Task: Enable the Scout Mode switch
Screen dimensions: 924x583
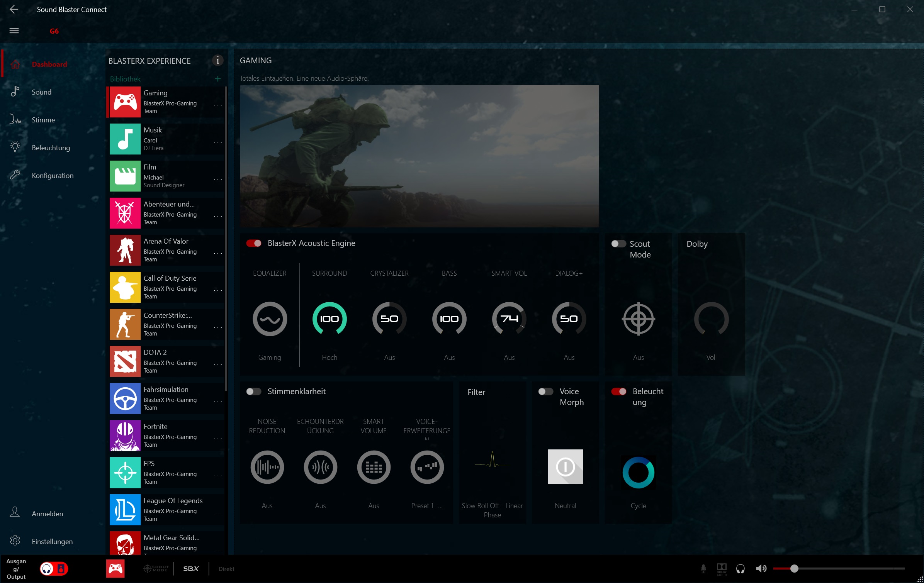Action: click(x=618, y=244)
